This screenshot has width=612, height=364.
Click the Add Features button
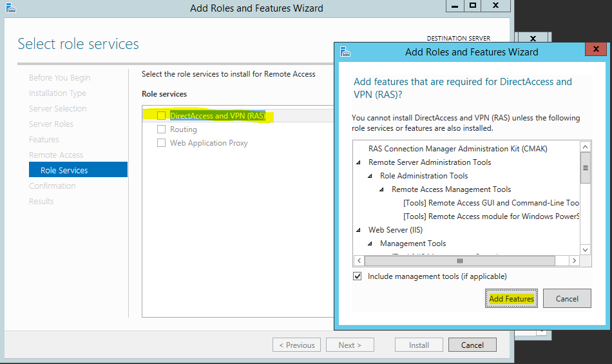click(512, 298)
